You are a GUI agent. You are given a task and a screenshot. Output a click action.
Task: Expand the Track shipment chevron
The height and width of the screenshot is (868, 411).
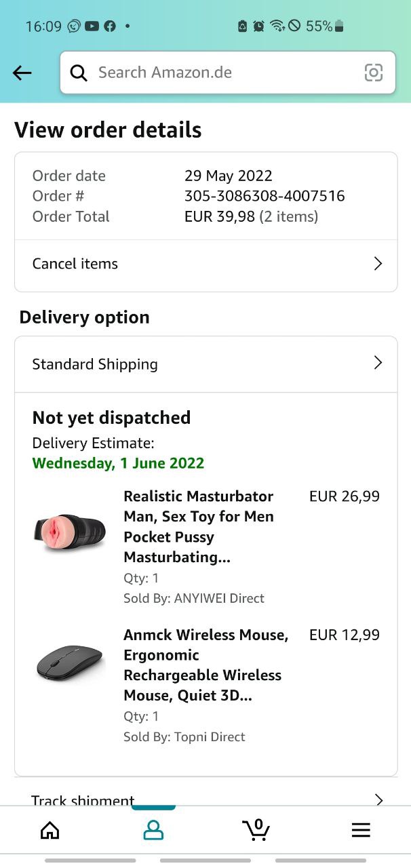point(378,800)
